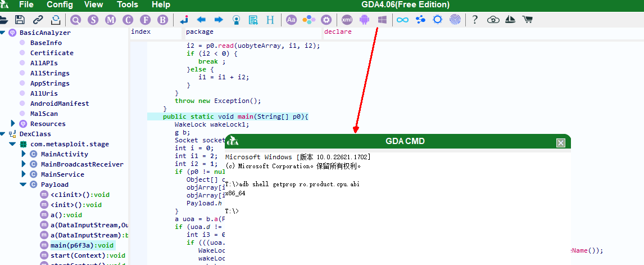644x265 pixels.
Task: Click the purple M method search icon
Action: coord(111,19)
